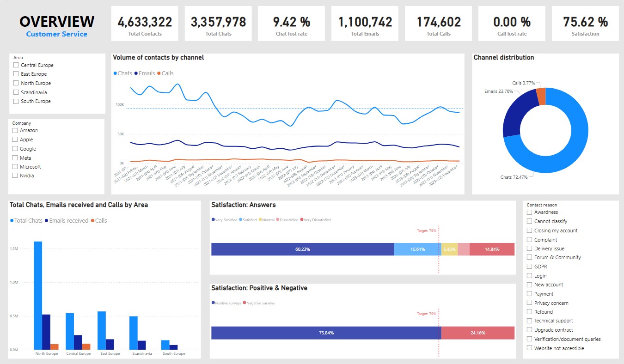Tick the Central Europe area checkbox
This screenshot has height=364, width=624.
point(16,65)
